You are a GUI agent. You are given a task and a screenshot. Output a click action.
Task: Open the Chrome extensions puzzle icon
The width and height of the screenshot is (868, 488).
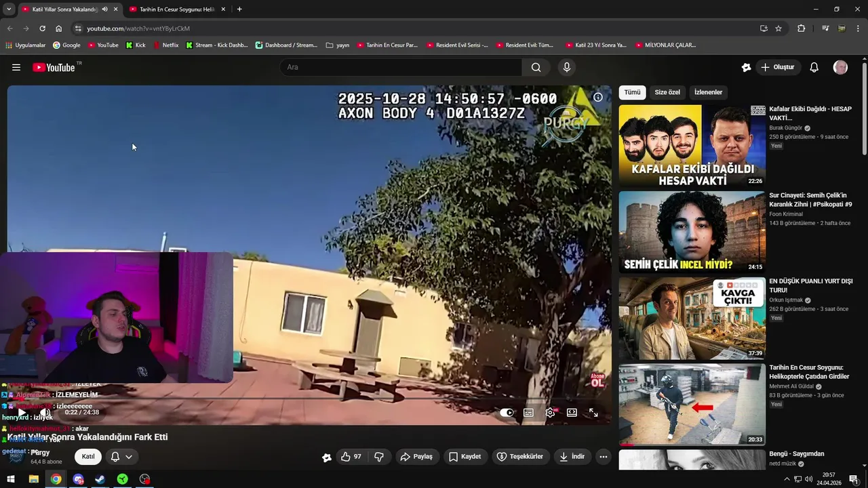coord(802,28)
